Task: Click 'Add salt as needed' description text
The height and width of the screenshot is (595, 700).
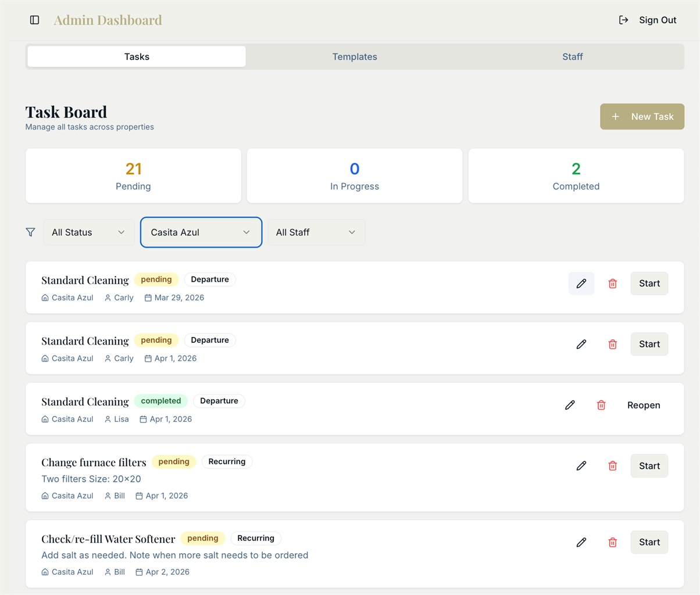Action: 175,555
